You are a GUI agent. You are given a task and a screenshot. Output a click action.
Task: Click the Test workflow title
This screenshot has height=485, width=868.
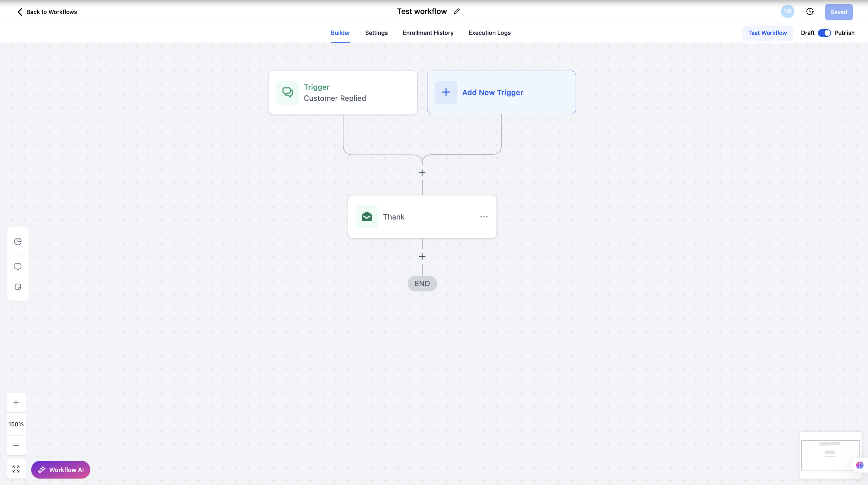(422, 11)
